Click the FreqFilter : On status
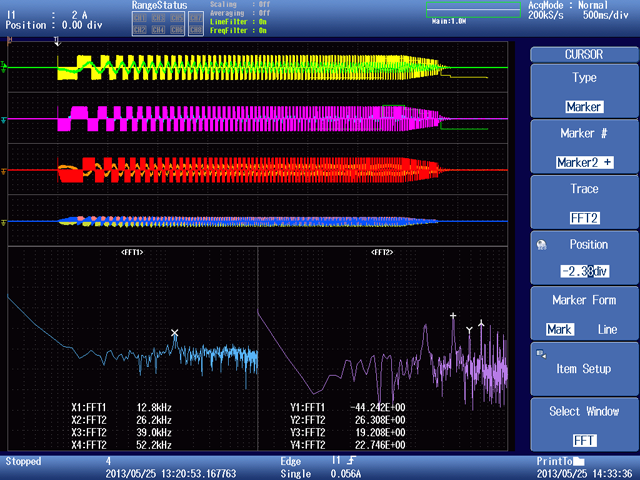 coord(238,31)
